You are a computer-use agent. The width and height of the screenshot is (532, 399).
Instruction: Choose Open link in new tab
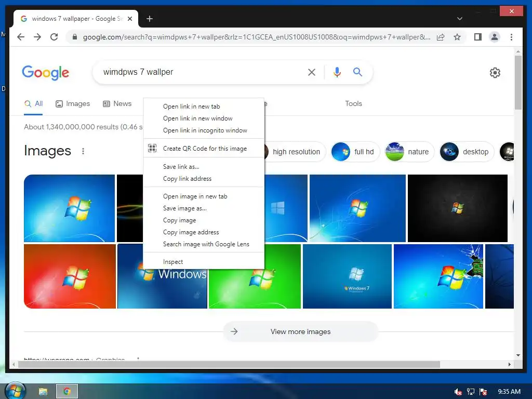click(x=204, y=107)
